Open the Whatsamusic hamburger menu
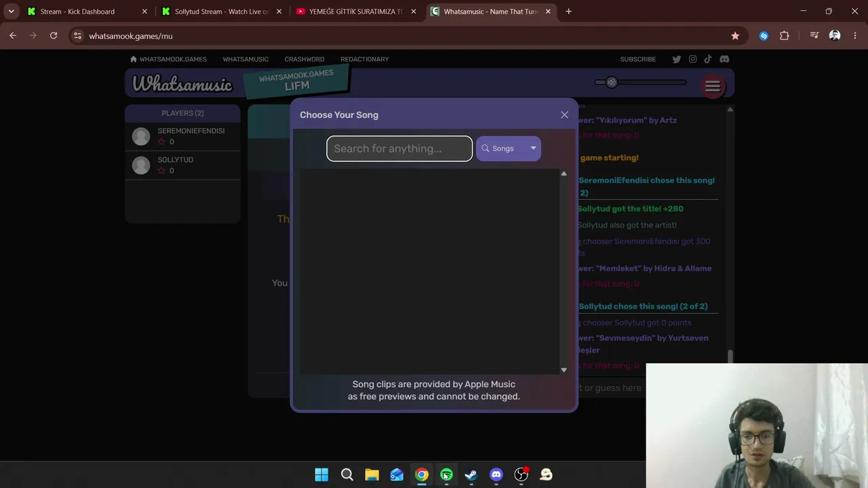The height and width of the screenshot is (488, 868). point(713,85)
